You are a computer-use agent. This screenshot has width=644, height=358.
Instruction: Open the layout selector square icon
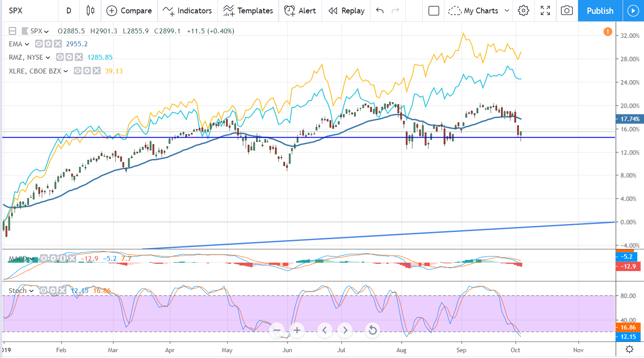click(x=433, y=11)
